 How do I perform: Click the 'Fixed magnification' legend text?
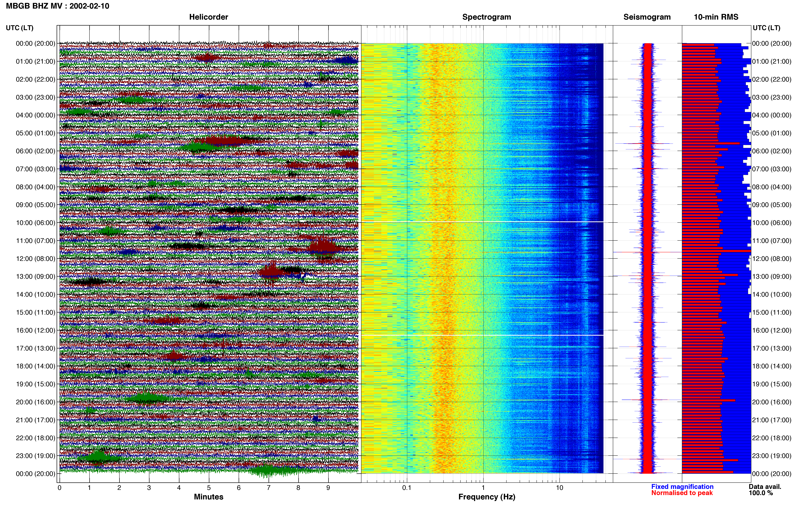pyautogui.click(x=682, y=486)
